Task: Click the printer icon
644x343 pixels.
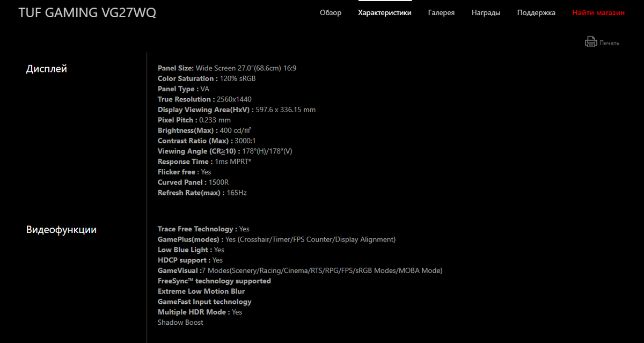Action: pos(590,42)
